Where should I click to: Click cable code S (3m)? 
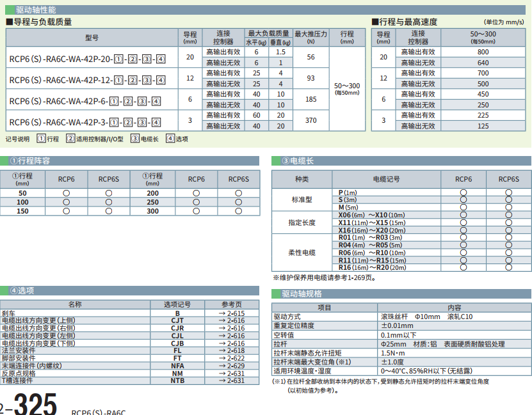pyautogui.click(x=348, y=200)
